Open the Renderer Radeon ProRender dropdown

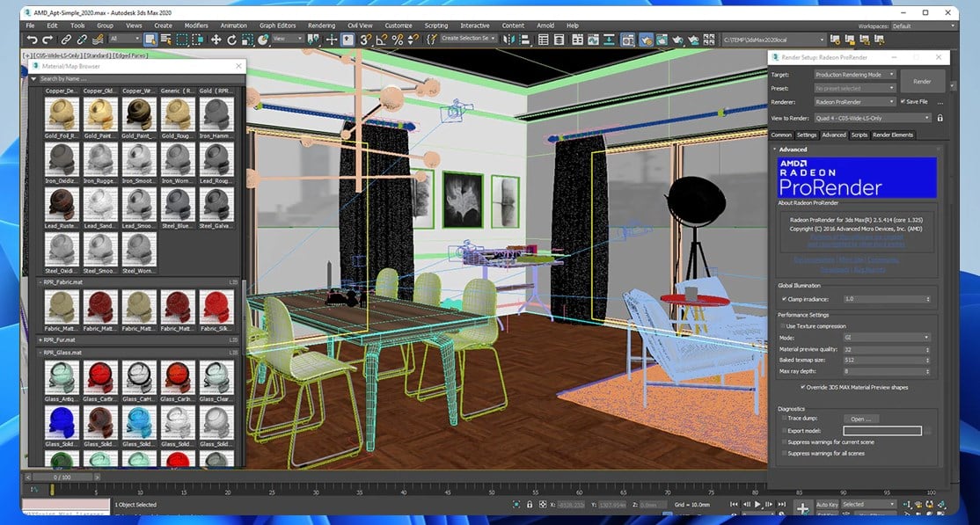point(855,101)
